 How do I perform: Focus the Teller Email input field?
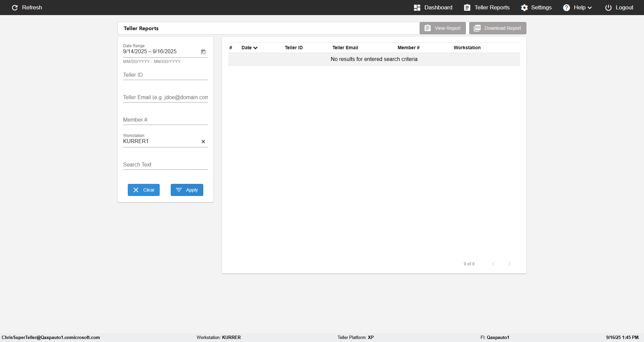[x=165, y=97]
